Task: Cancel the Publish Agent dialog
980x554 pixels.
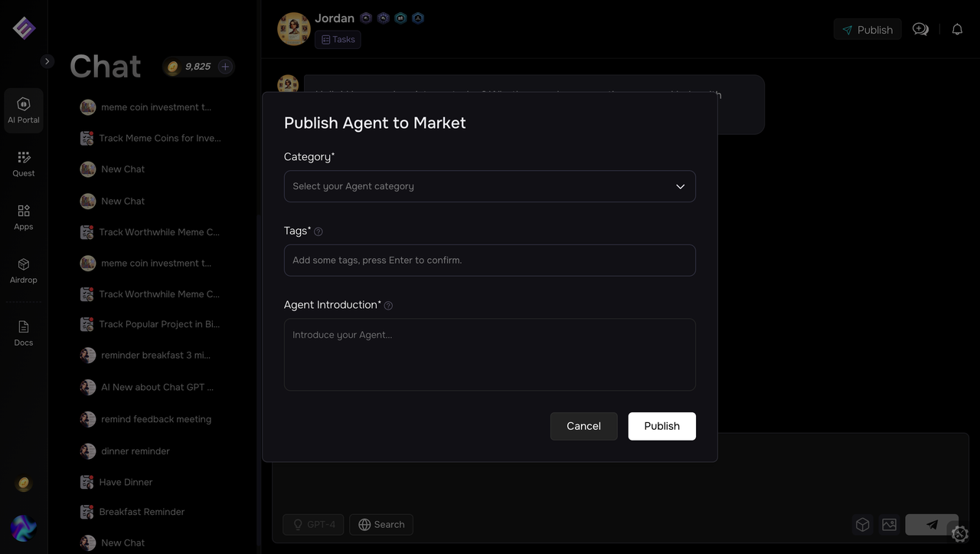Action: [x=583, y=426]
